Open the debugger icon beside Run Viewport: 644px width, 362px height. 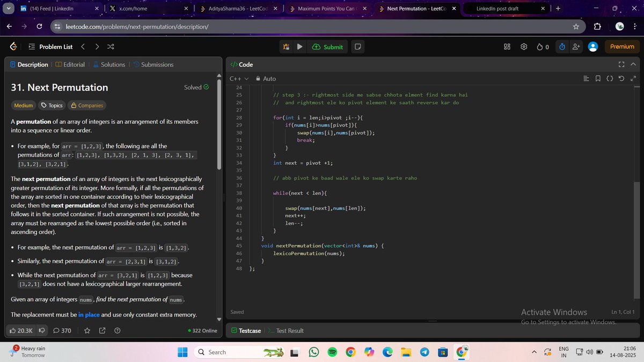pyautogui.click(x=286, y=47)
